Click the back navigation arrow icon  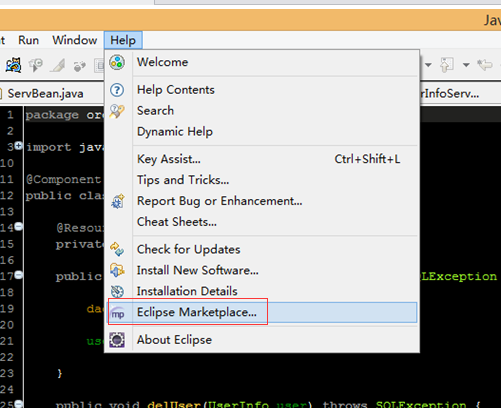485,65
